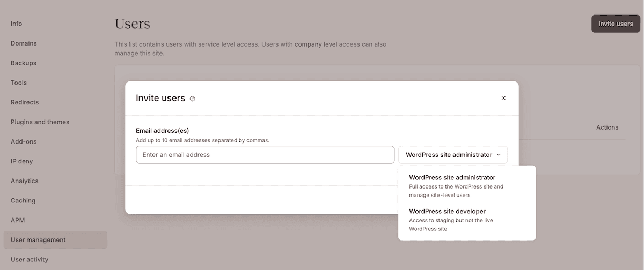The width and height of the screenshot is (644, 270).
Task: Open the IP deny section
Action: click(x=22, y=161)
